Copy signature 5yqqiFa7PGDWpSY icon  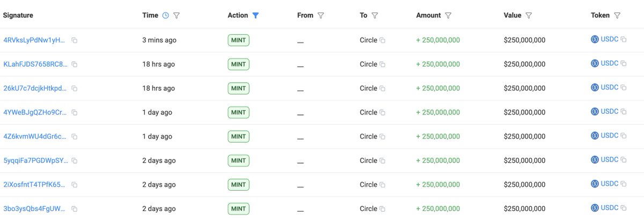point(75,161)
